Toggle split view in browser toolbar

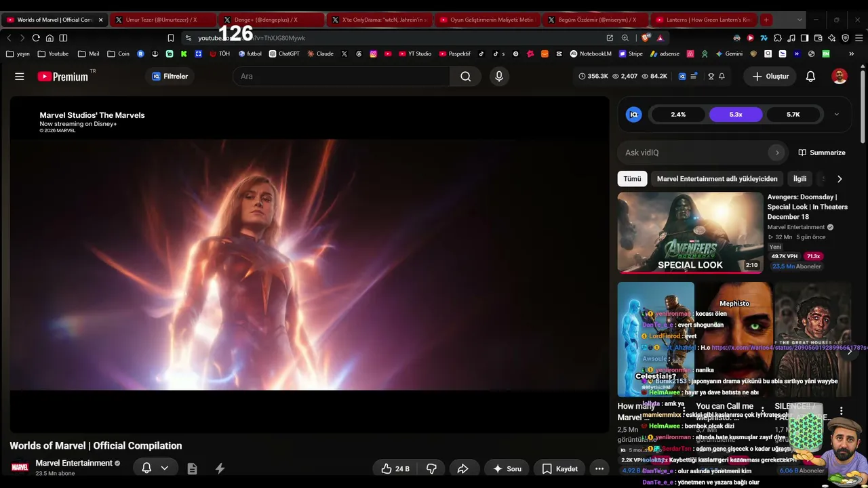[x=63, y=38]
